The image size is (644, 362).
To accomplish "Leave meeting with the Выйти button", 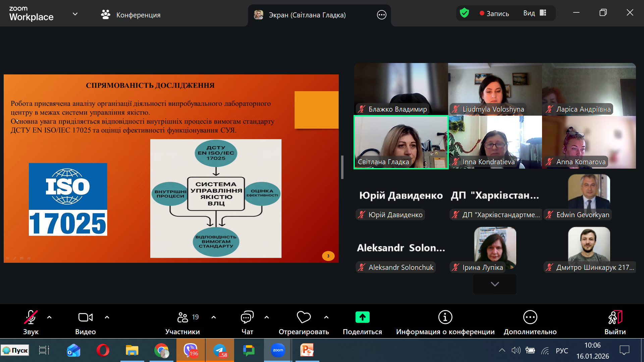I will [615, 317].
